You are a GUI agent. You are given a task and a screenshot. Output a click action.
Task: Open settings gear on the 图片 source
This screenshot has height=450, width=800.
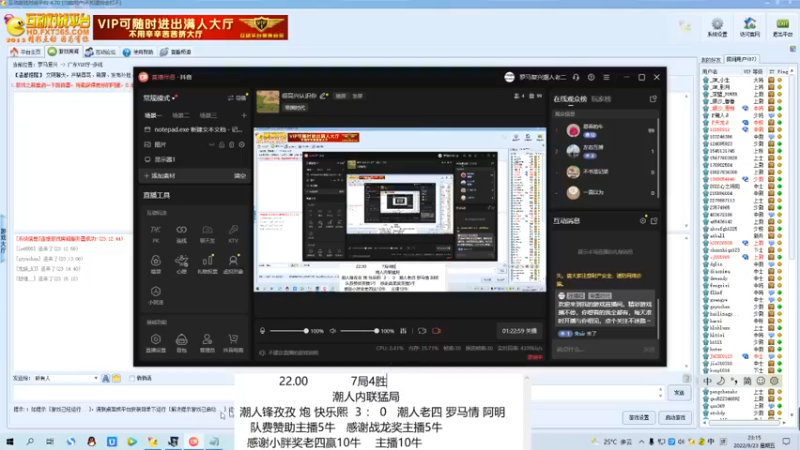[x=242, y=145]
